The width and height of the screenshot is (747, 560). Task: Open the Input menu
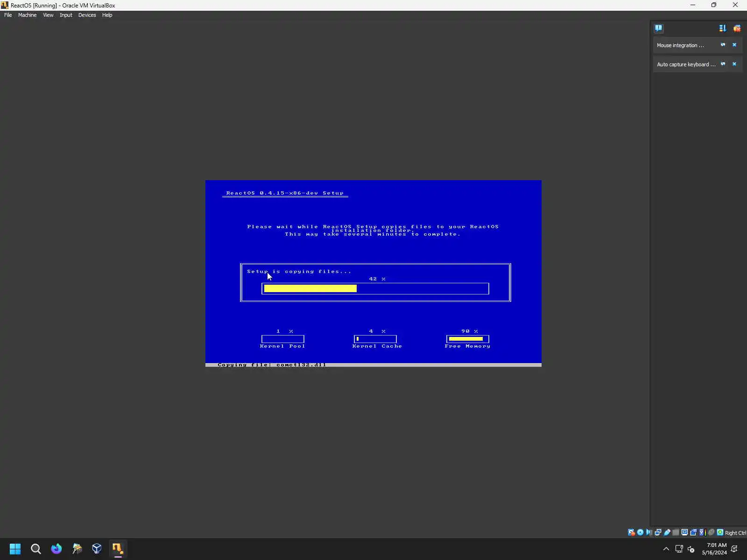[x=66, y=15]
